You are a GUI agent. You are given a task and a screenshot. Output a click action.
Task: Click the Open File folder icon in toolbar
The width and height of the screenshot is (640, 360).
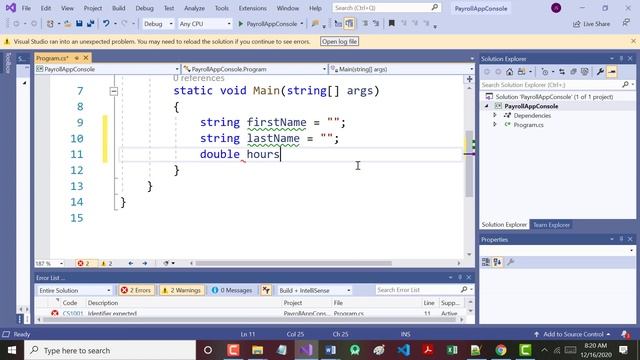coord(68,24)
